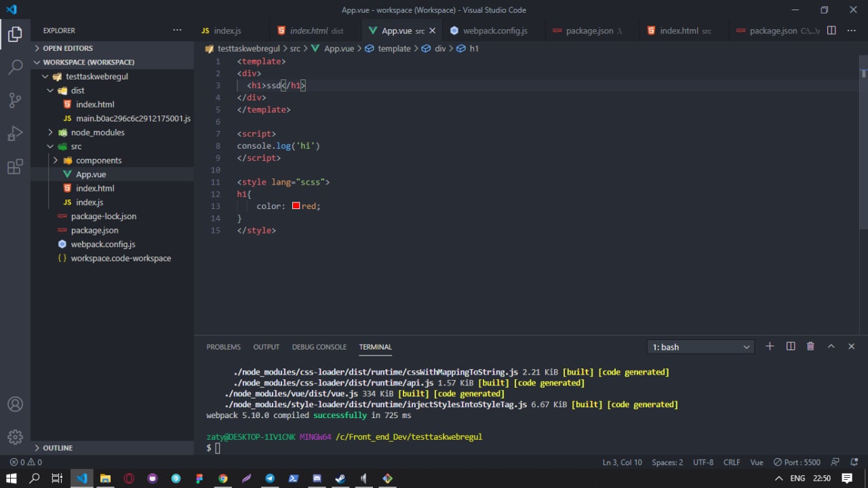Click the red color swatch in the editor
This screenshot has width=868, height=488.
296,206
